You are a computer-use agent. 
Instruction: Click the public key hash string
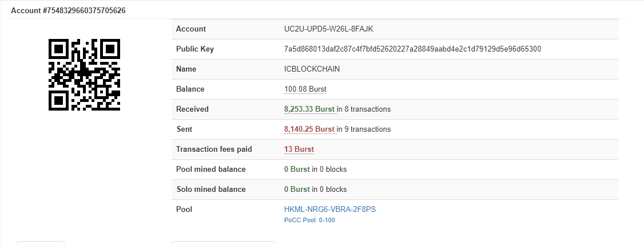pyautogui.click(x=412, y=49)
